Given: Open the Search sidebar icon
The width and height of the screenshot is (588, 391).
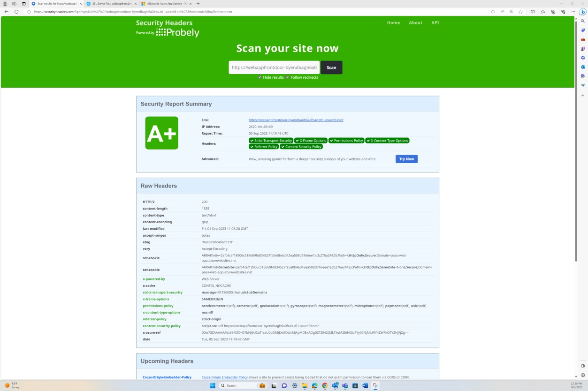Looking at the screenshot, I should [x=582, y=21].
